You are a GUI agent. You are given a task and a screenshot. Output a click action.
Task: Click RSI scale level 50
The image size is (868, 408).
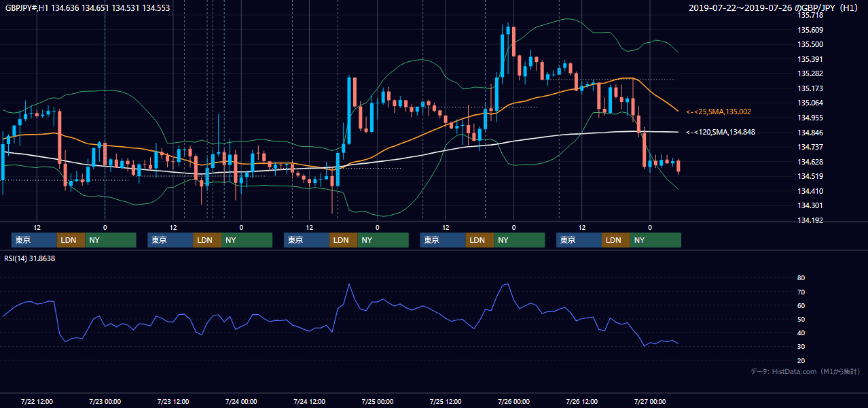click(801, 319)
